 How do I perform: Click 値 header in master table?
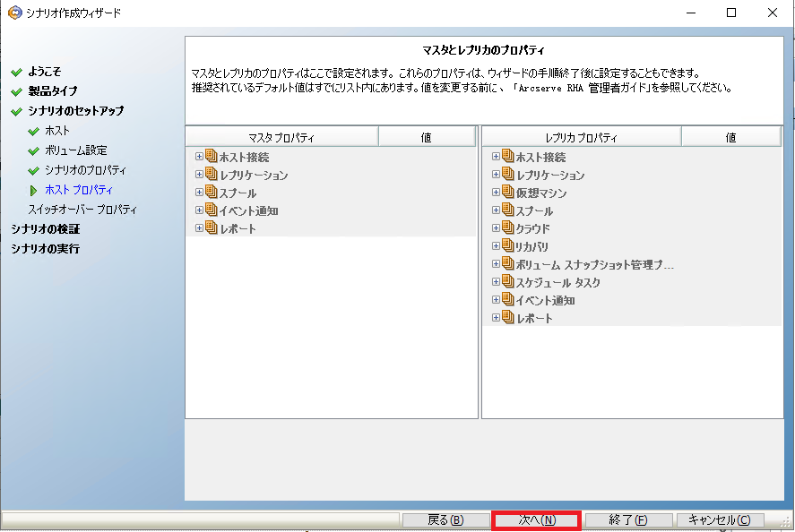pyautogui.click(x=427, y=137)
